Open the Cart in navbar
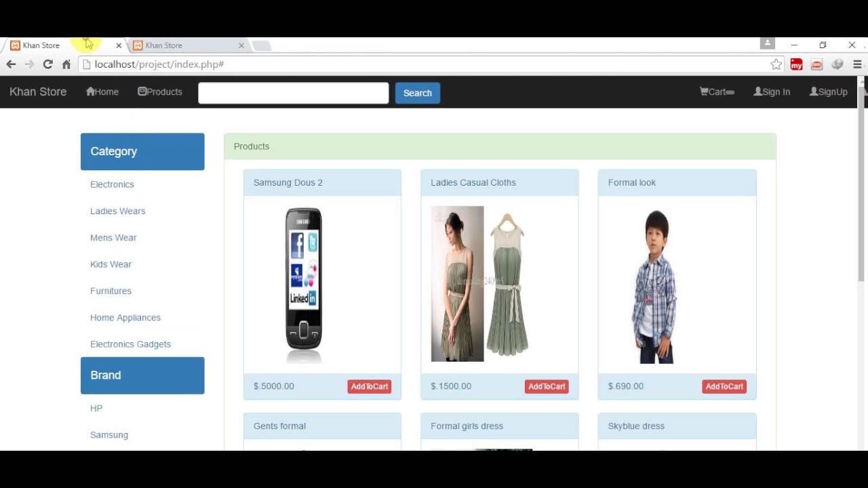The width and height of the screenshot is (868, 488). tap(717, 92)
